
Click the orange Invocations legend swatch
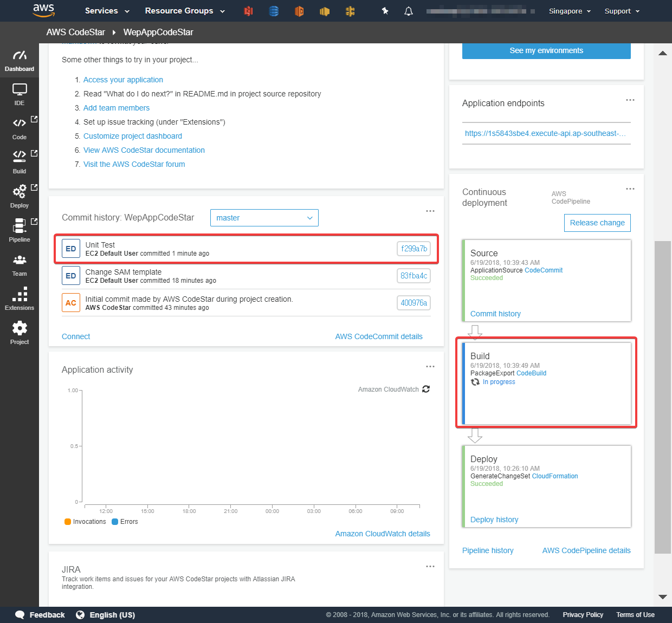(68, 522)
